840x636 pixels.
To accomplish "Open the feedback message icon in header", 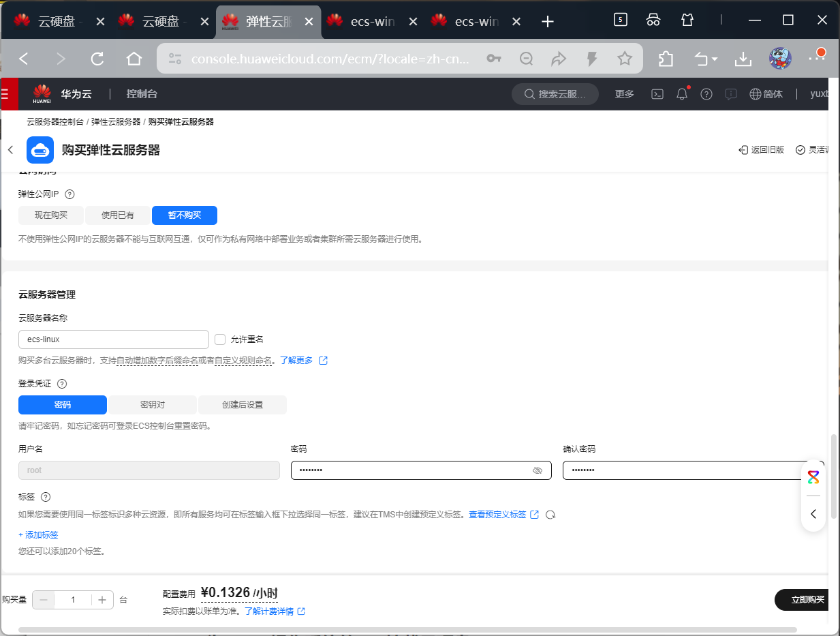I will coord(731,94).
